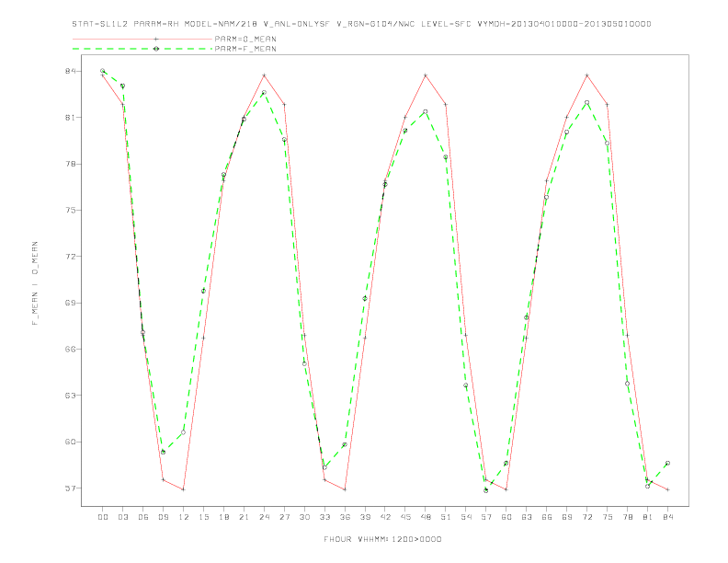
Task: Select the green F_MEAN circle marker at hour 15
Action: pyautogui.click(x=203, y=292)
